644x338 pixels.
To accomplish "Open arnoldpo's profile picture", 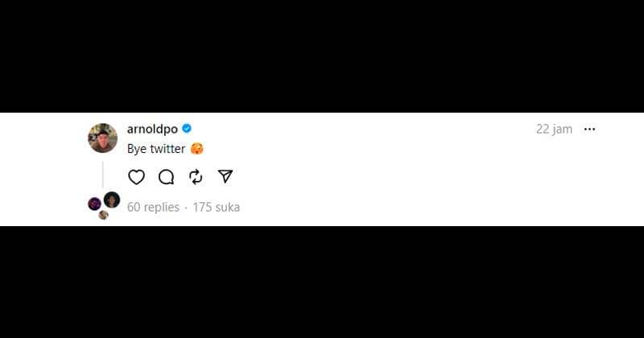I will [103, 138].
